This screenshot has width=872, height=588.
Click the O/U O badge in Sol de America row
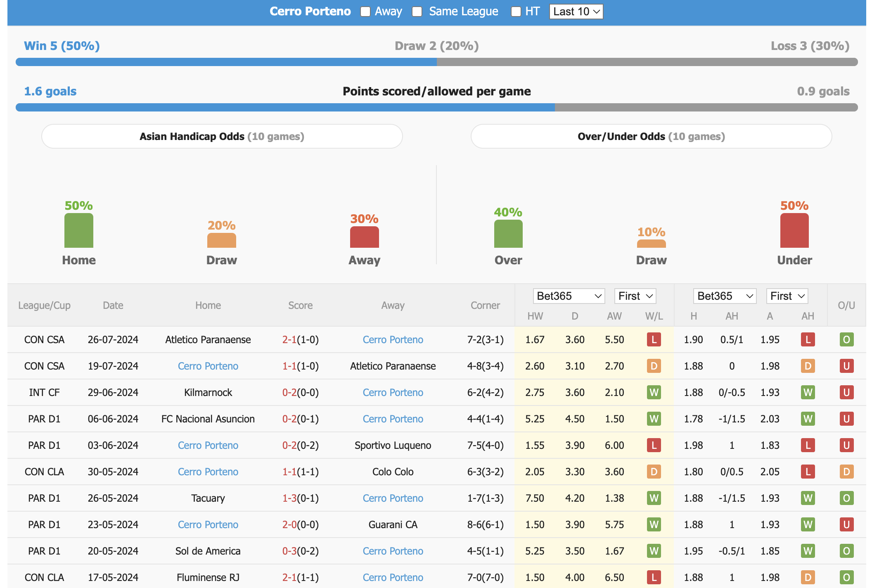point(846,551)
